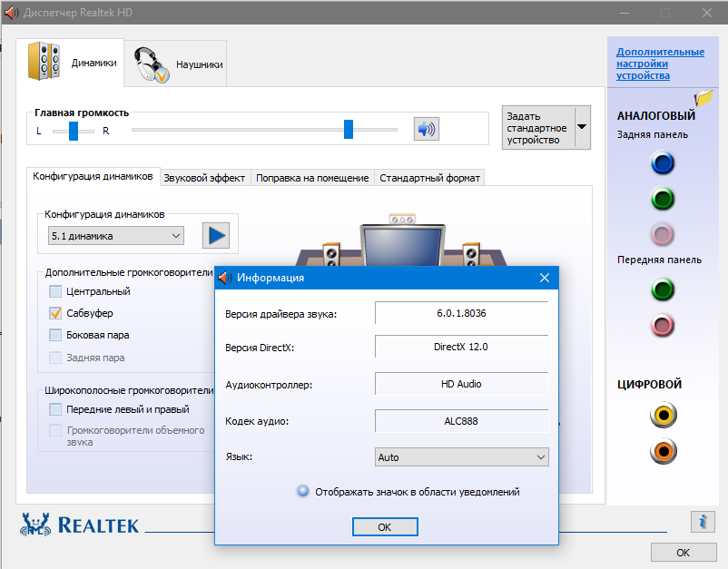
Task: Click OK in the Информация dialog
Action: [x=385, y=527]
